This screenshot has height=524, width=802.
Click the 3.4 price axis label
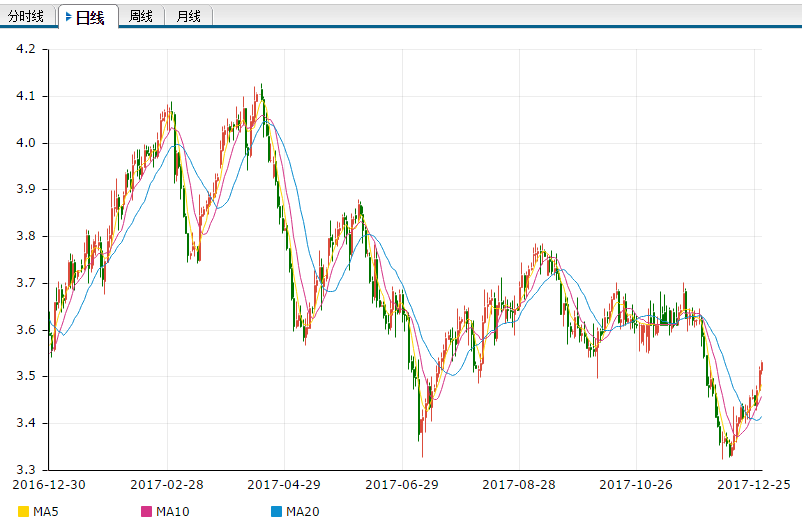(26, 423)
